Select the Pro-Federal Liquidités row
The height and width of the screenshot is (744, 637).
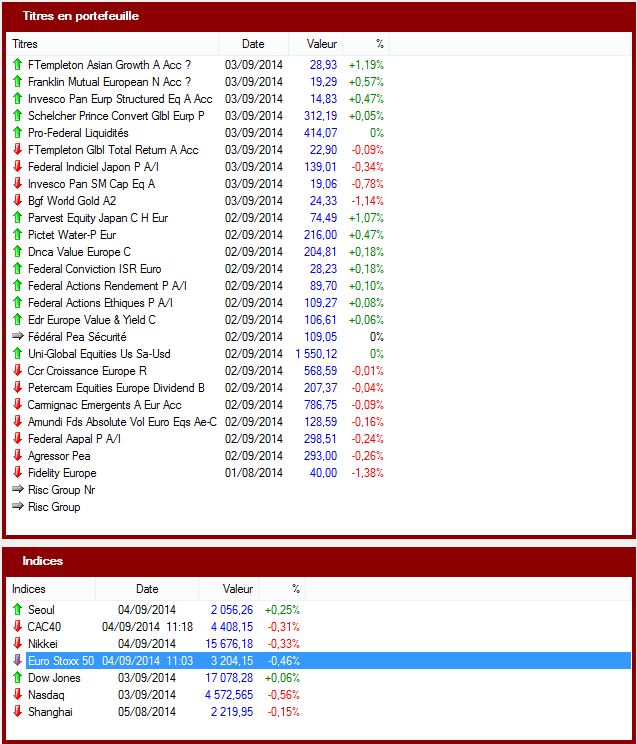78,132
